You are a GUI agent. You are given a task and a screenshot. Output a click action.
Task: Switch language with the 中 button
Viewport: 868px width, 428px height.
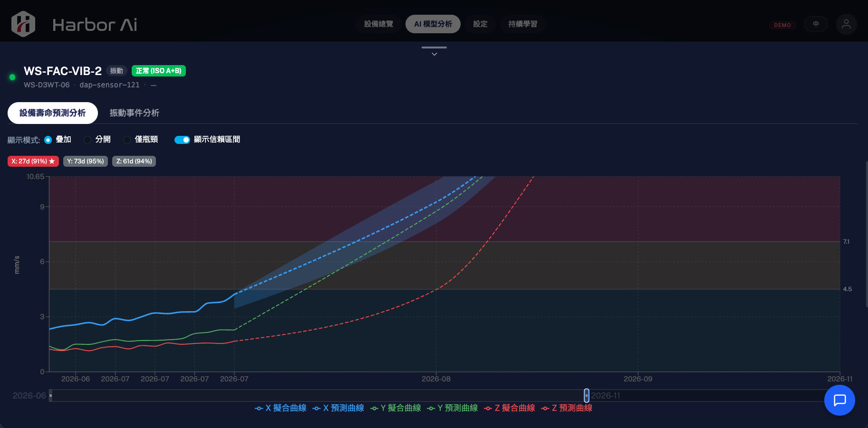tap(816, 24)
